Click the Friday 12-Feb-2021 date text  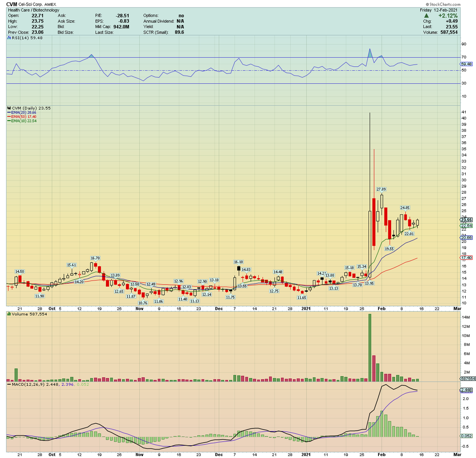[439, 10]
